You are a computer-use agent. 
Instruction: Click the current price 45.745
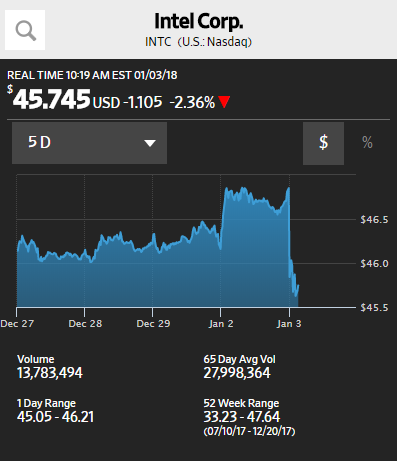pyautogui.click(x=52, y=99)
